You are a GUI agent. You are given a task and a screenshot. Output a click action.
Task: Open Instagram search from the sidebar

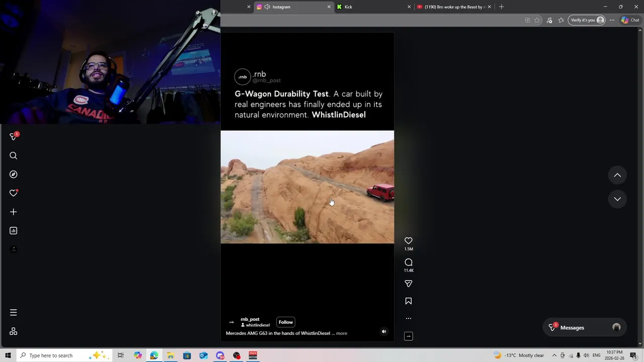point(14,156)
